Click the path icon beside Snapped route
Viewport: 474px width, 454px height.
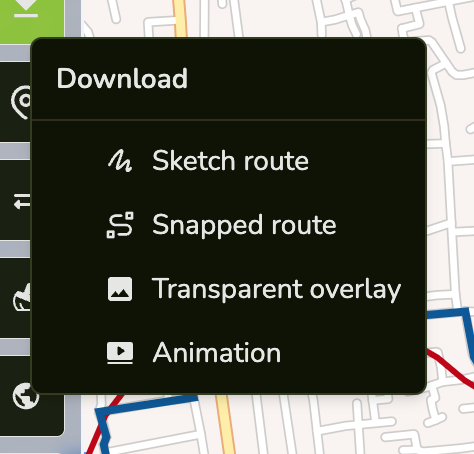coord(120,225)
